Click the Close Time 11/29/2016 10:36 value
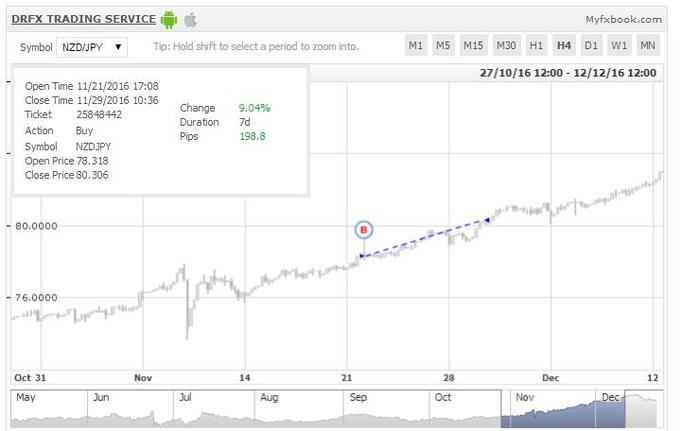Screen dimensions: 700x431 (x=117, y=100)
